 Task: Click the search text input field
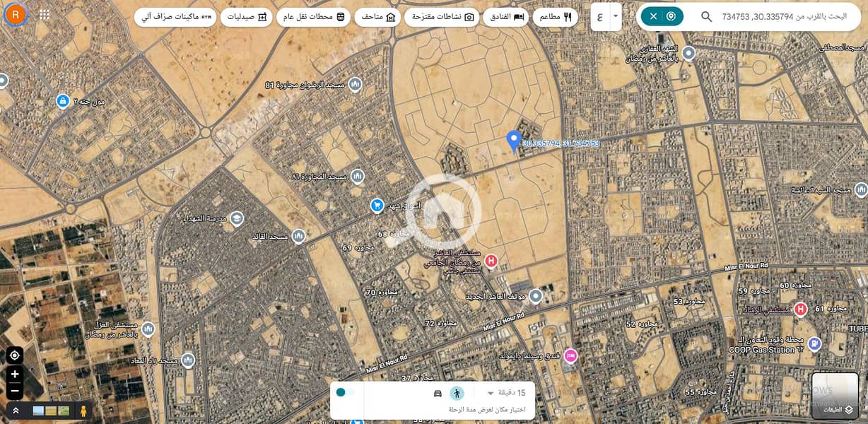784,16
